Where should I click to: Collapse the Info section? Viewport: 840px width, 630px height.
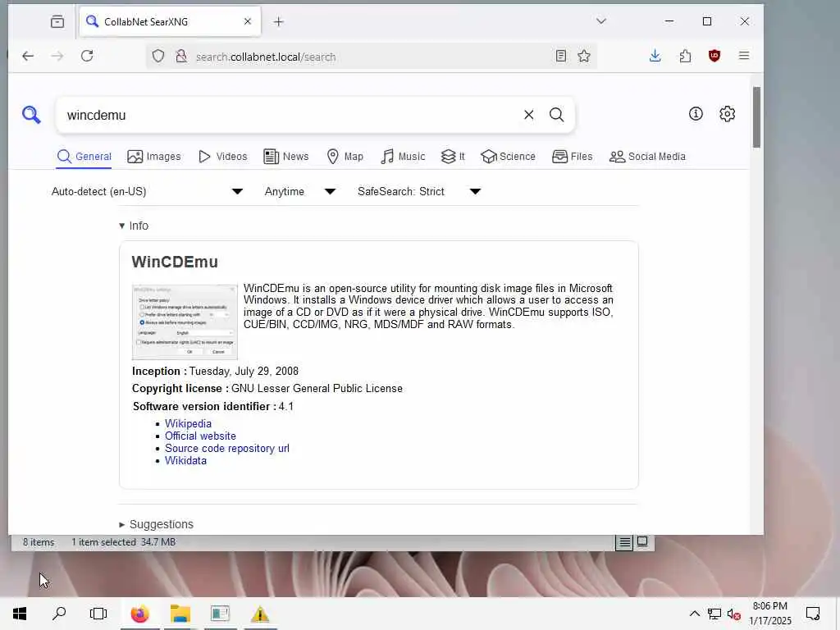tap(134, 226)
